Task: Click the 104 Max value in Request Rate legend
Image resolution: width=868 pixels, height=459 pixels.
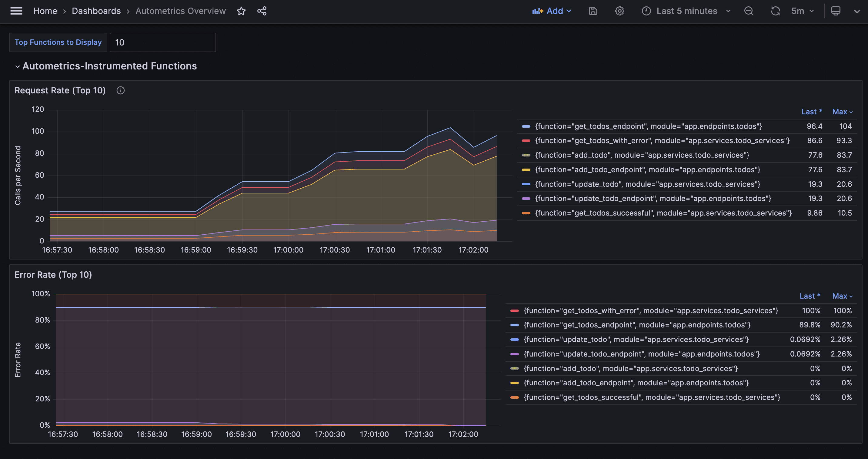Action: tap(846, 126)
